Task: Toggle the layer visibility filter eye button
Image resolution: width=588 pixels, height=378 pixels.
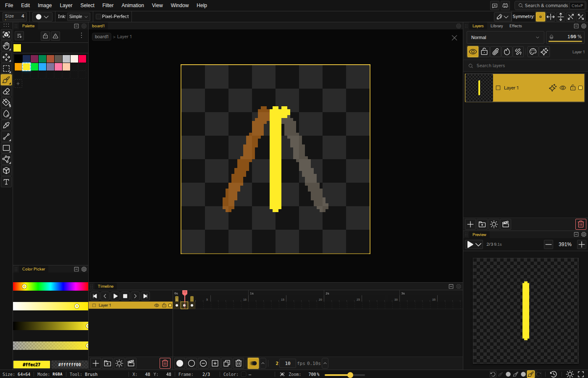Action: (x=473, y=52)
